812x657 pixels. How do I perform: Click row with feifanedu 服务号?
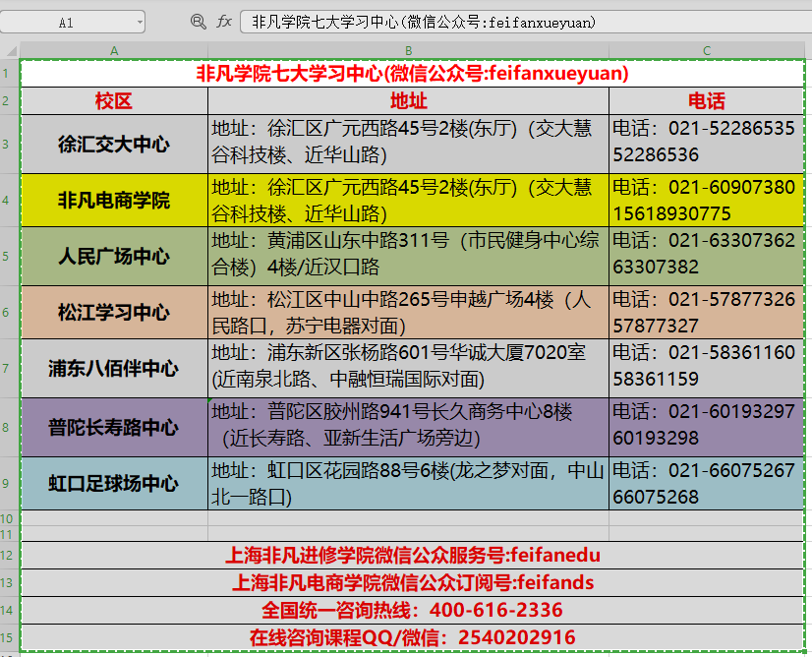(412, 556)
